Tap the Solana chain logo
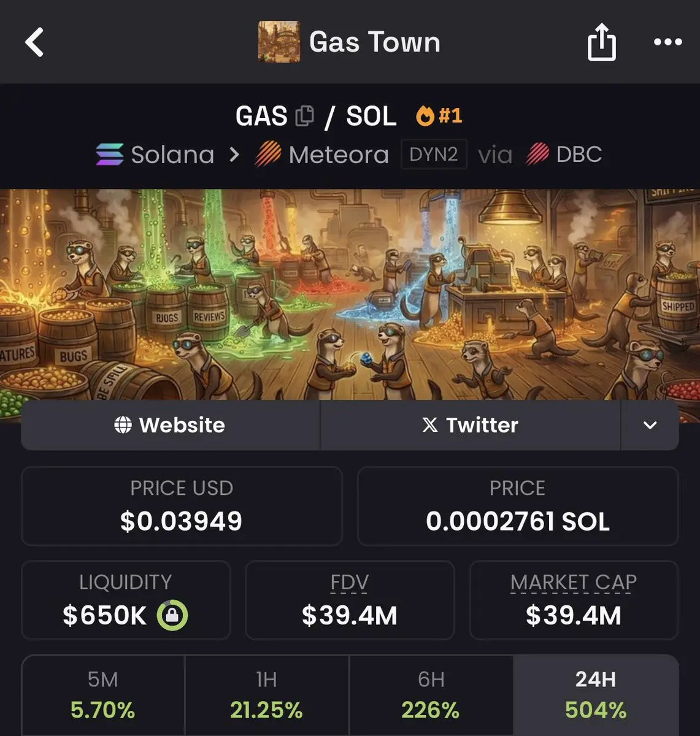Screen dimensions: 700x736 point(110,155)
